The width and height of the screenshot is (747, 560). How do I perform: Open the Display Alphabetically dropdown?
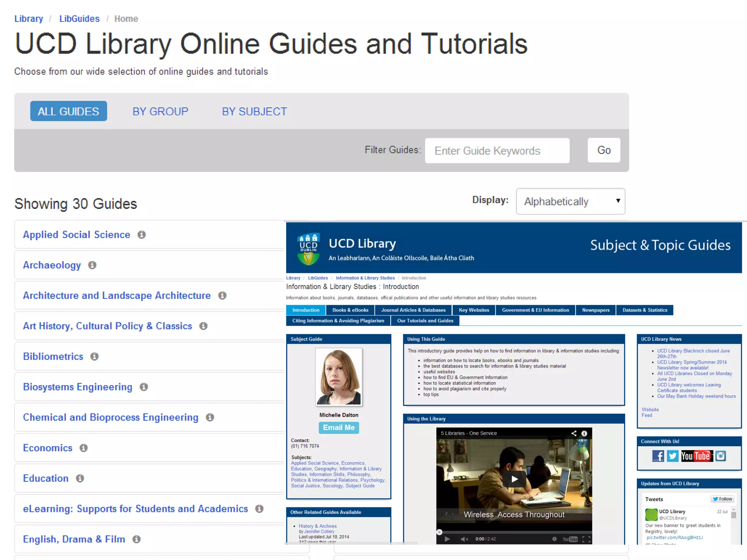570,201
